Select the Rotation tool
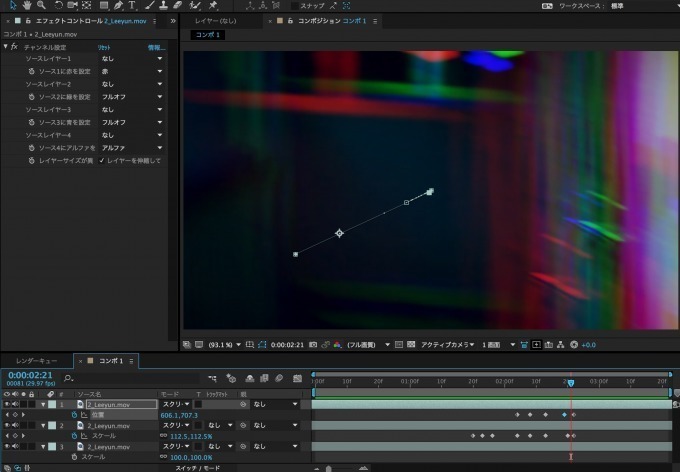680x472 pixels. 58,5
